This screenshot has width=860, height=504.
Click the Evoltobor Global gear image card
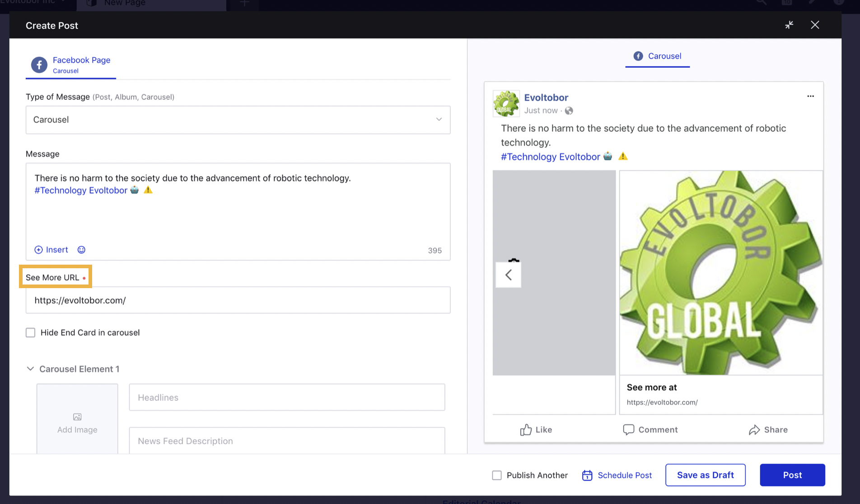click(x=721, y=273)
